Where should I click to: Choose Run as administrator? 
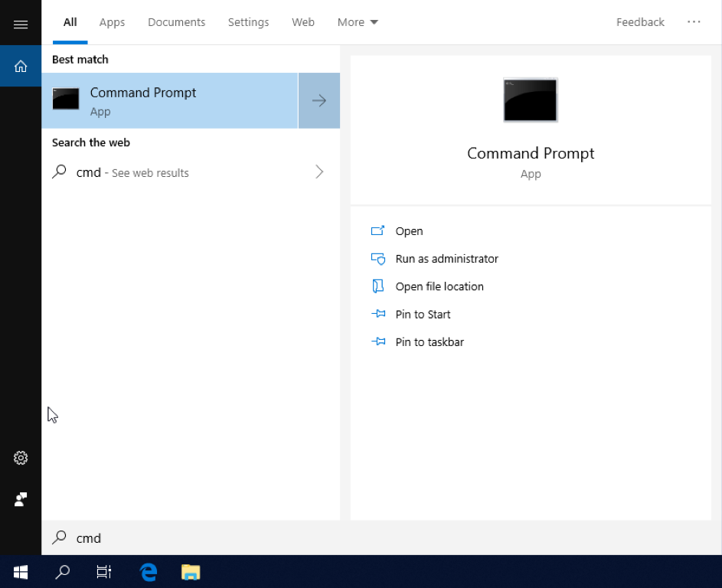[446, 259]
